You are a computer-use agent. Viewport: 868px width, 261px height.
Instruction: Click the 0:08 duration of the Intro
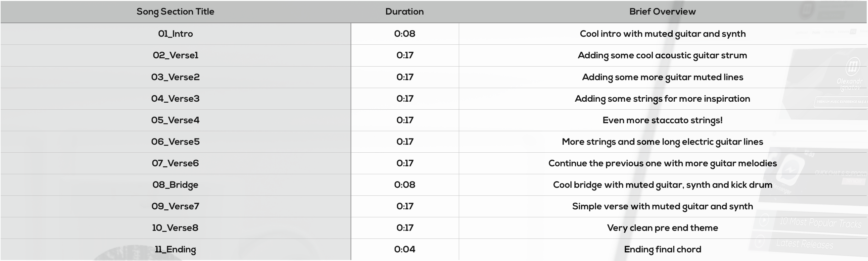click(x=405, y=34)
